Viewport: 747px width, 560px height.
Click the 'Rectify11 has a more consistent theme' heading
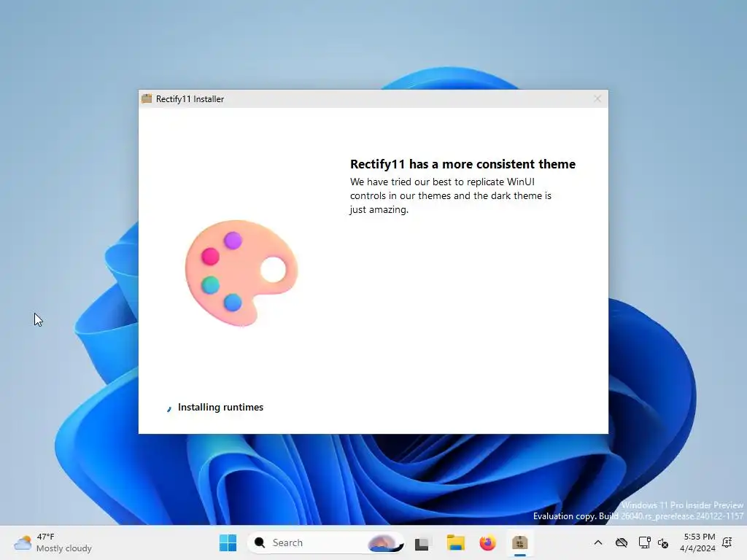pyautogui.click(x=462, y=164)
